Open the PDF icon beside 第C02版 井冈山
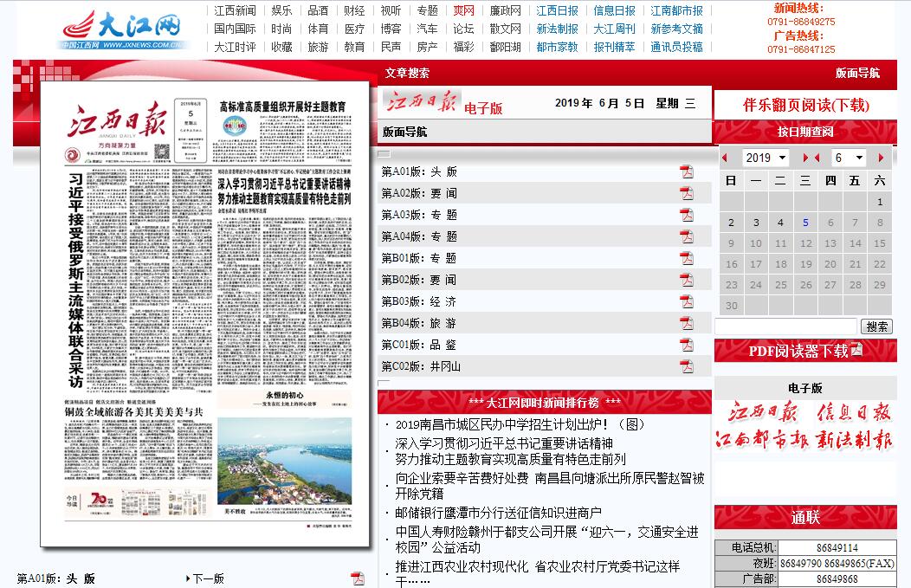Image resolution: width=911 pixels, height=588 pixels. point(686,366)
